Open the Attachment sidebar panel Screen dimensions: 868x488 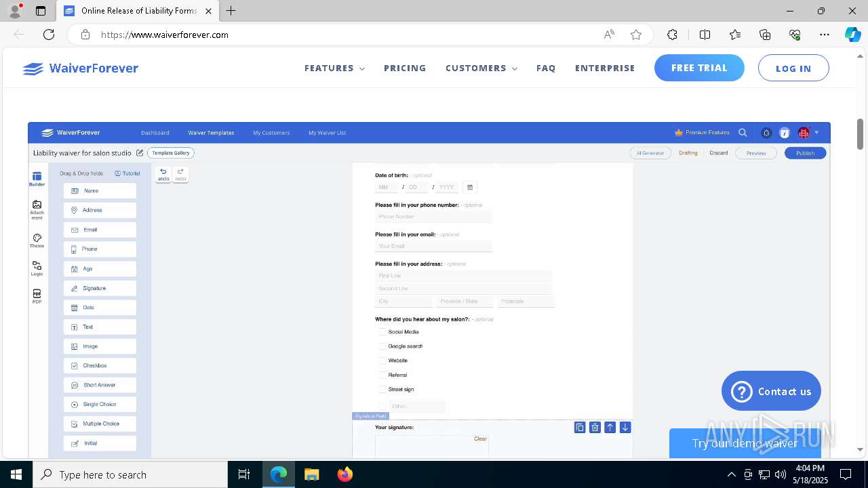pos(37,209)
